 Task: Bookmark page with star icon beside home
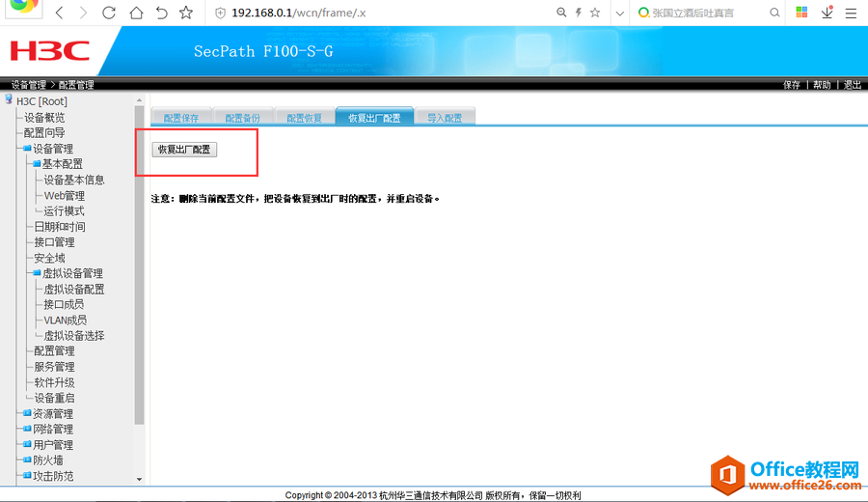tap(186, 13)
